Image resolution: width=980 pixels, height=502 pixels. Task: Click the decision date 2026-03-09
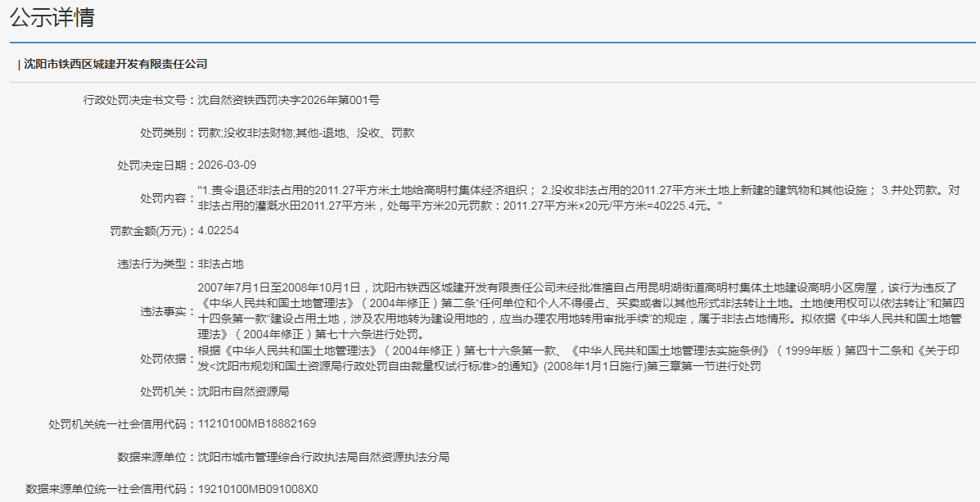coord(227,165)
